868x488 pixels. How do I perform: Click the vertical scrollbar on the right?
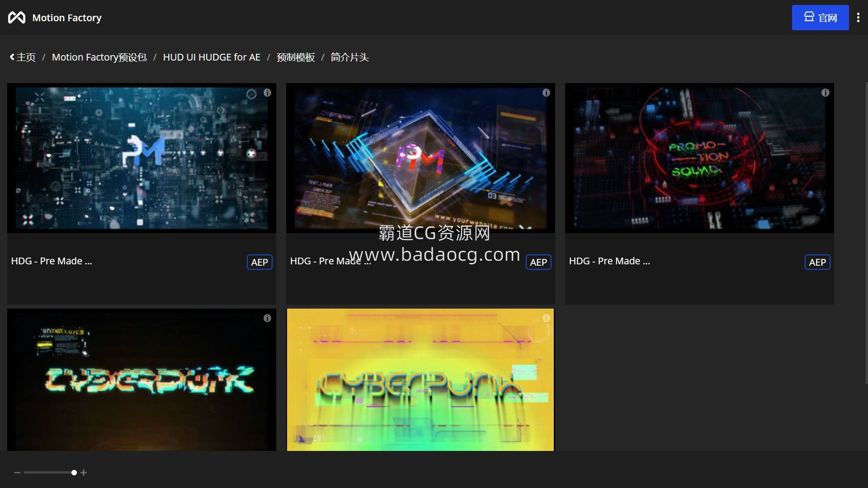pyautogui.click(x=866, y=233)
